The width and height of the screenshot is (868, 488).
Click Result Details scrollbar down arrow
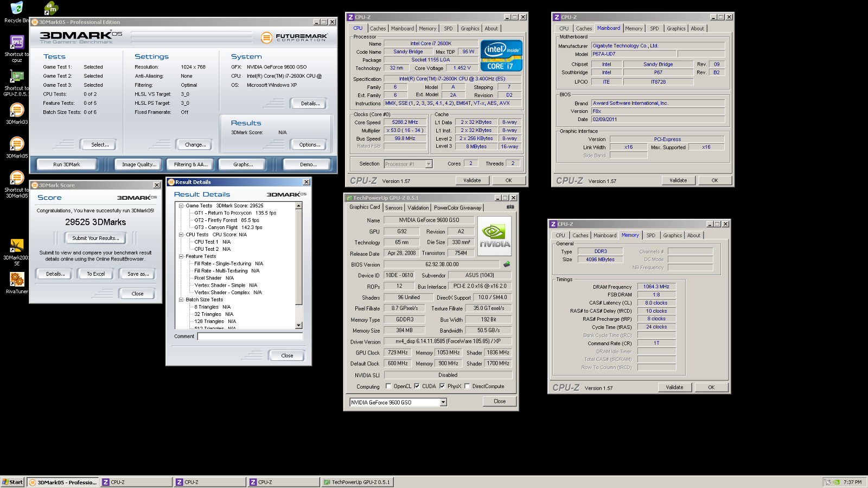coord(298,325)
